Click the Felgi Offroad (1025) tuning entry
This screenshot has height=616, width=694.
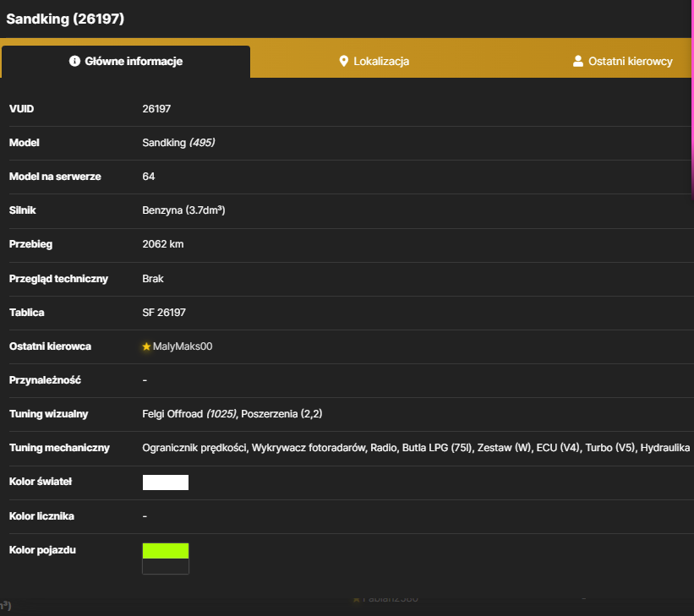189,414
